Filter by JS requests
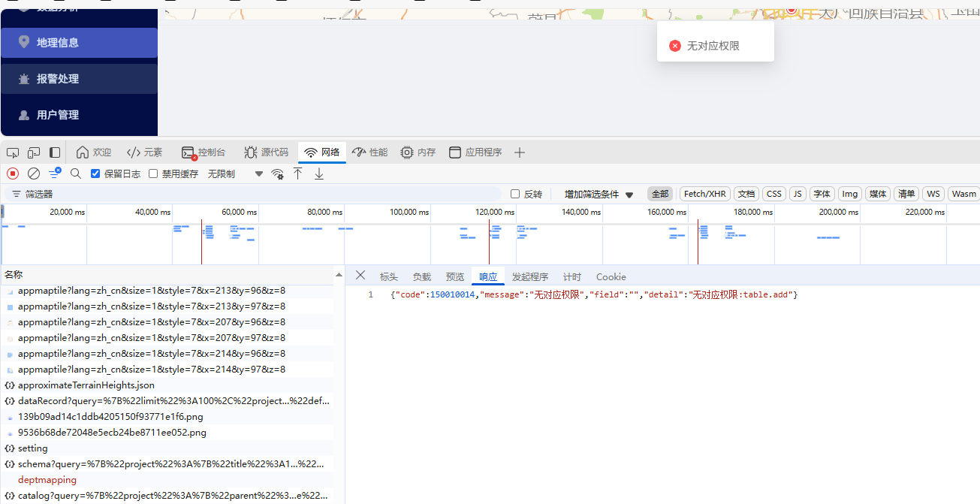This screenshot has width=980, height=504. pyautogui.click(x=798, y=194)
